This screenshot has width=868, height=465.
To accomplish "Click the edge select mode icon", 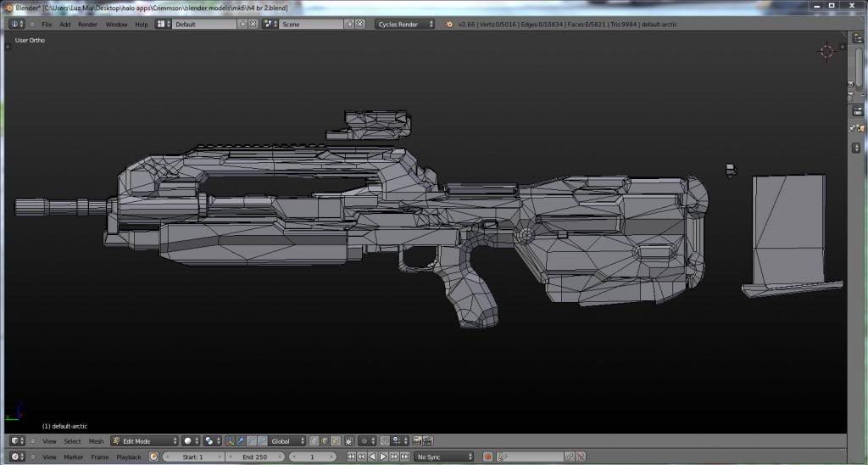I will tap(325, 441).
